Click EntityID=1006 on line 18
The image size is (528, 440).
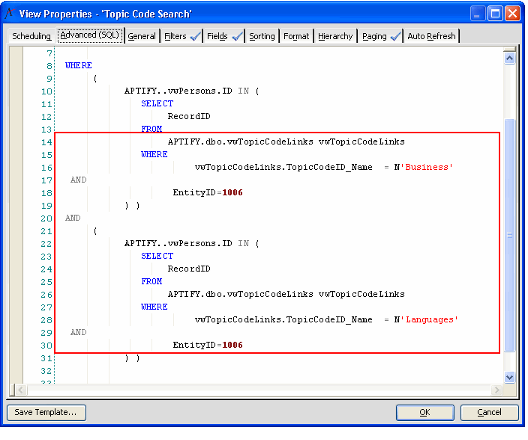pyautogui.click(x=207, y=193)
